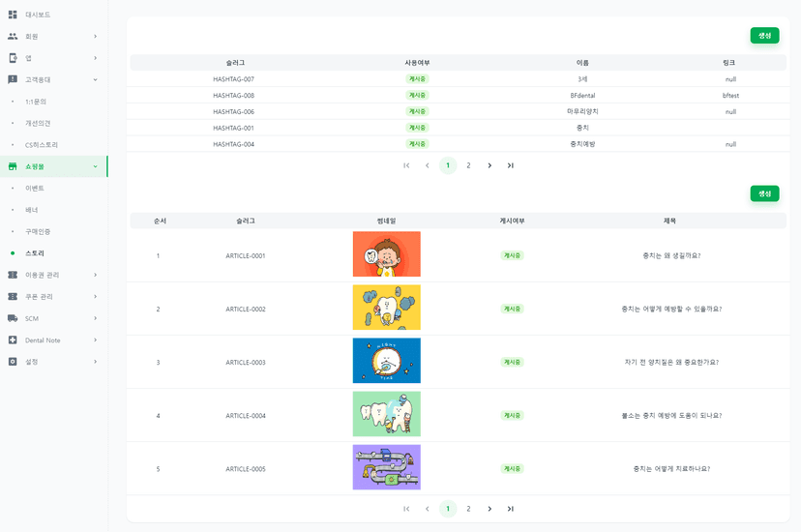The width and height of the screenshot is (801, 532).
Task: Select the 구매인증 submenu item
Action: (x=38, y=231)
